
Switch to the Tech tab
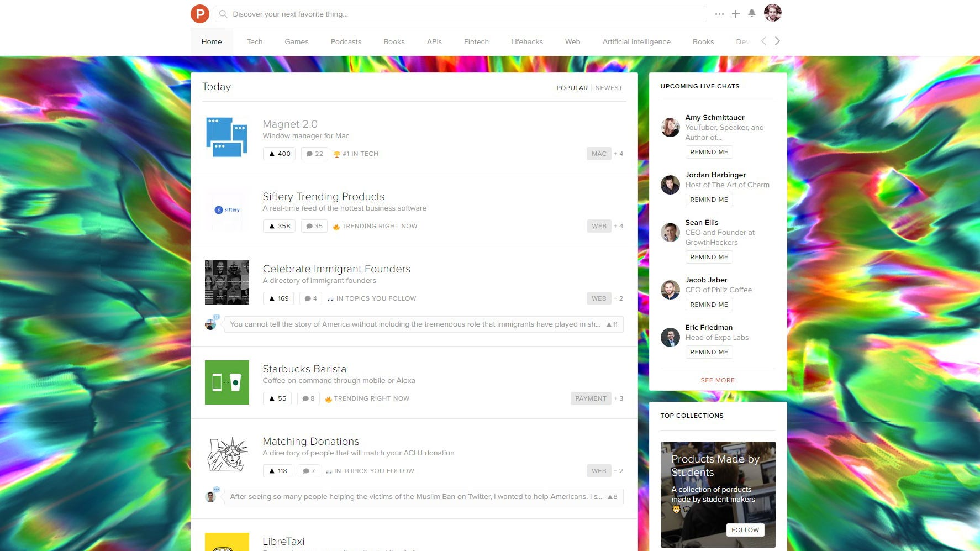[x=255, y=41]
